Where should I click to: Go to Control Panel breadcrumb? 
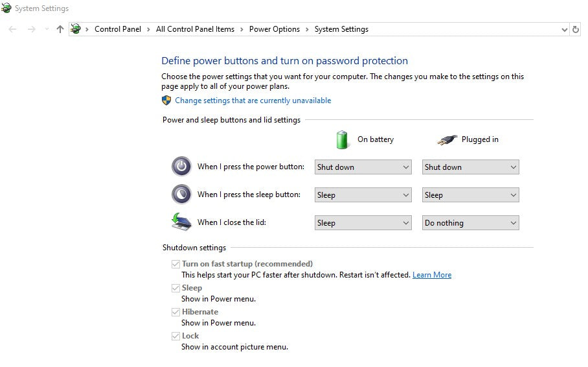click(x=117, y=29)
